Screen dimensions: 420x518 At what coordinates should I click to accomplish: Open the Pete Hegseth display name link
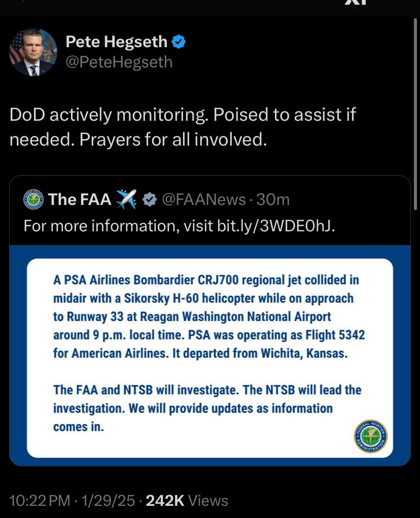pos(117,42)
